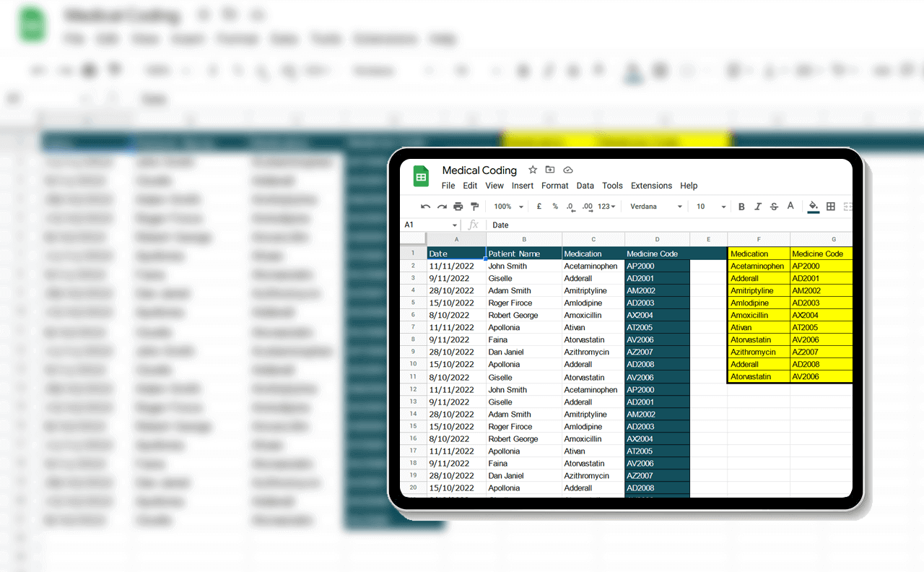Open the 100% zoom dropdown
This screenshot has width=924, height=572.
pyautogui.click(x=507, y=207)
